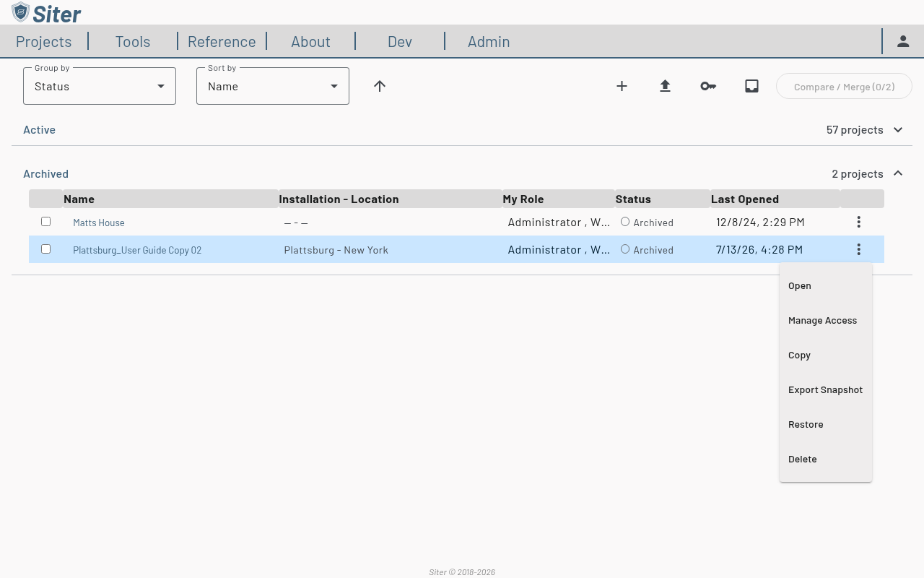Click the Archived status in Plattsburg row
The image size is (924, 578).
tap(647, 250)
